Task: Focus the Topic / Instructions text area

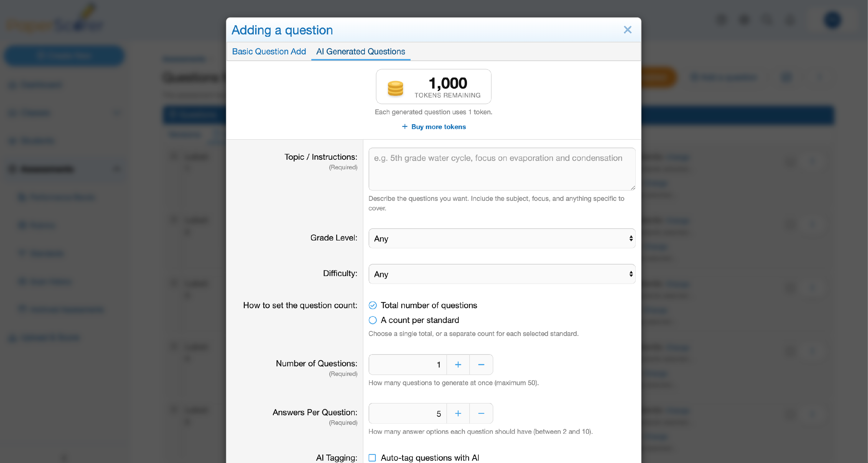Action: 502,169
